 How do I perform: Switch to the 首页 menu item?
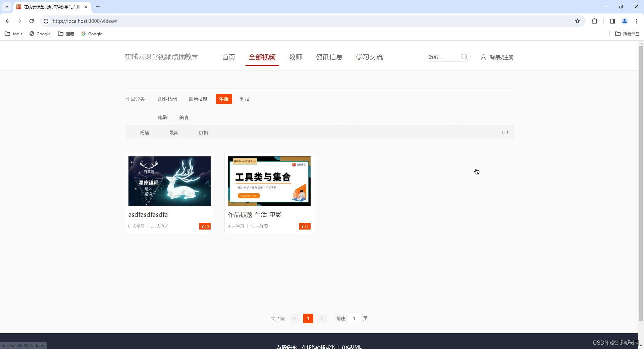[228, 57]
